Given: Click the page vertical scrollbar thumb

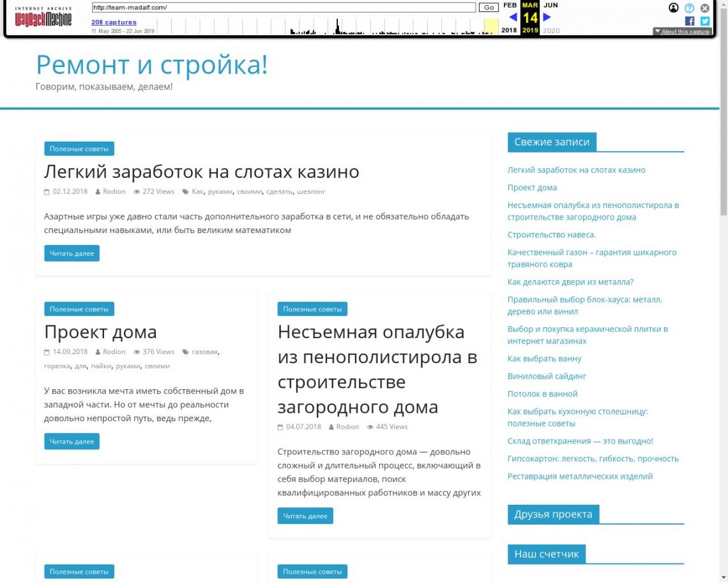Looking at the screenshot, I should tap(724, 112).
